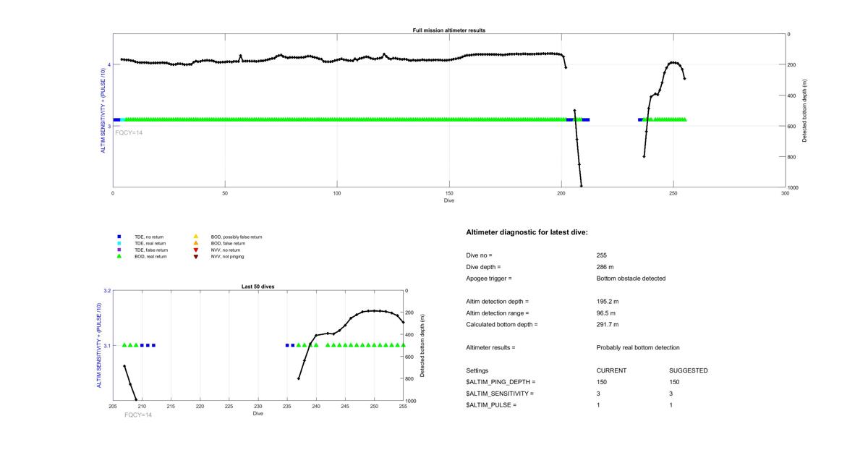This screenshot has width=868, height=450.
Task: Click the 'Last 50 dives' plot title
Action: [x=258, y=286]
